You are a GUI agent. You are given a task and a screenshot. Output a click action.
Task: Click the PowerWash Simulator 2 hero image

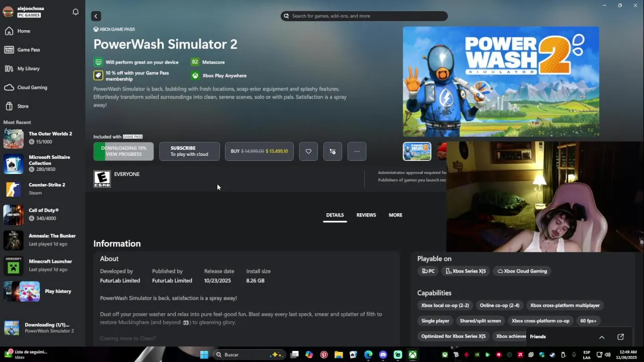501,81
